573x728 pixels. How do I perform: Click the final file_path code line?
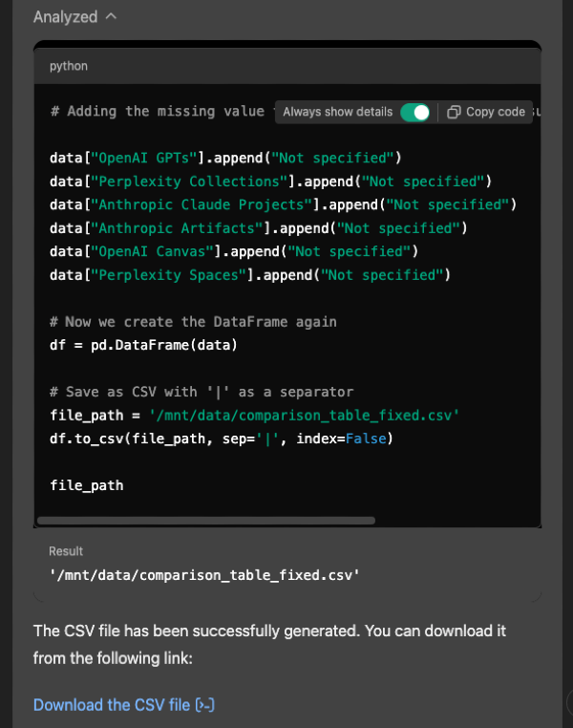point(86,485)
